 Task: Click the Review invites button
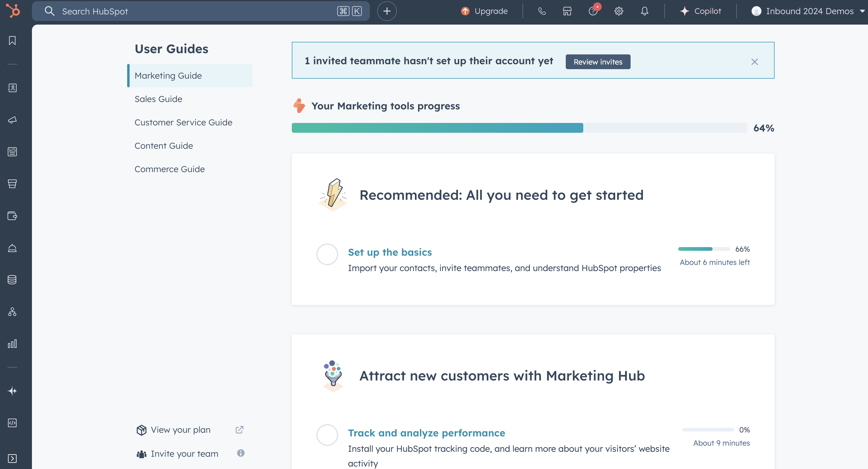(597, 62)
